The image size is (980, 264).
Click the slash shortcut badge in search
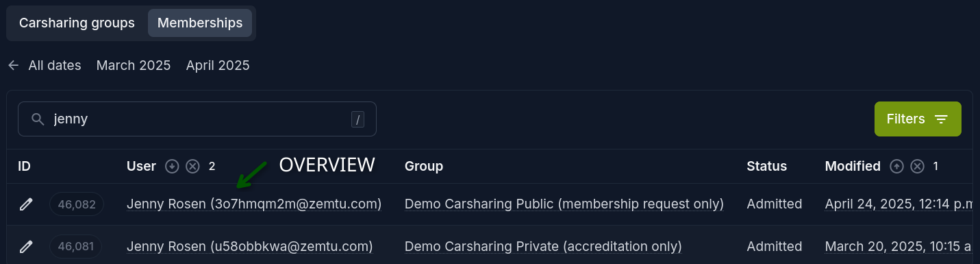pyautogui.click(x=357, y=119)
